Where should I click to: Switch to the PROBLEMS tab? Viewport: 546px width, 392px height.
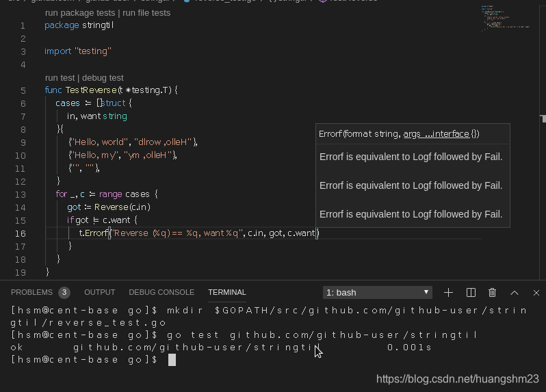click(x=31, y=292)
